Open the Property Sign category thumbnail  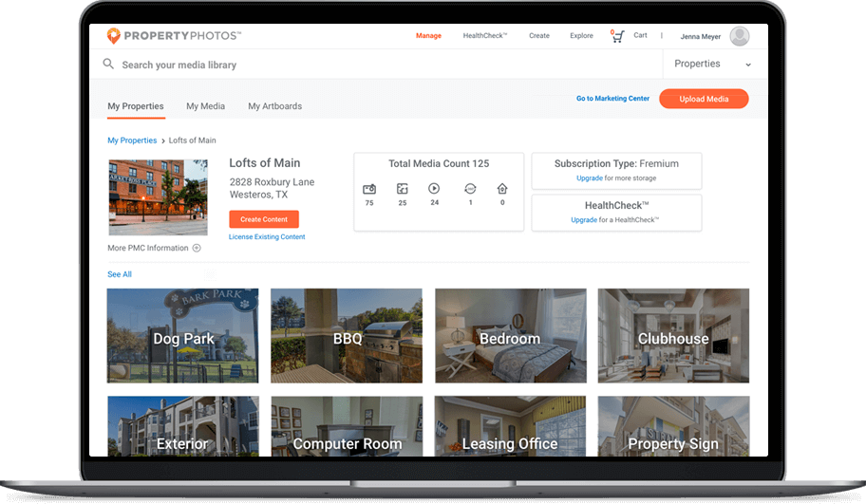pos(673,426)
